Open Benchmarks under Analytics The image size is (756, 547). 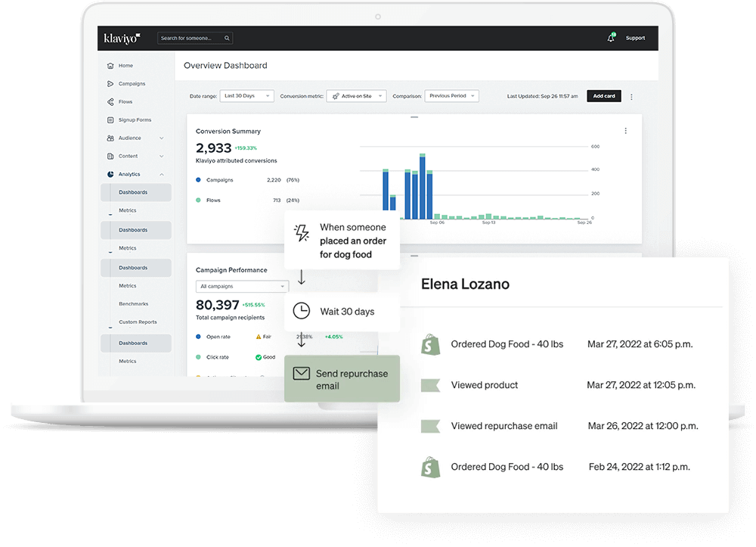point(134,304)
